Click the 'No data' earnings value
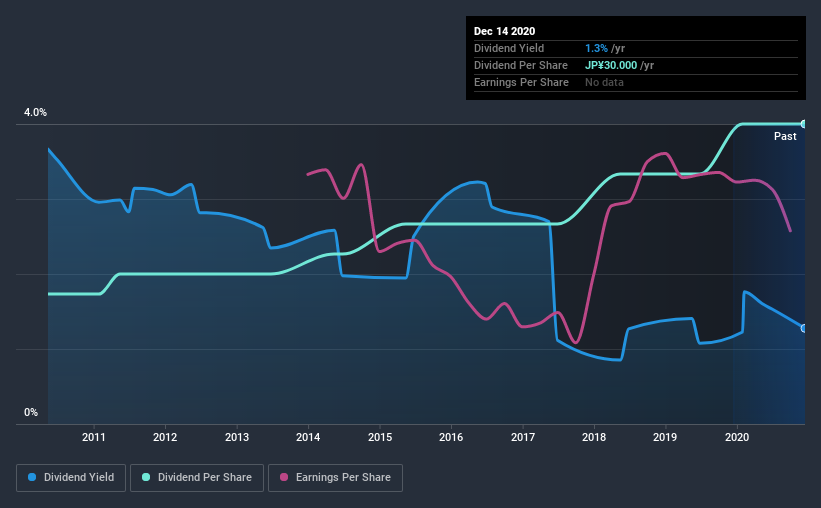 click(x=604, y=83)
